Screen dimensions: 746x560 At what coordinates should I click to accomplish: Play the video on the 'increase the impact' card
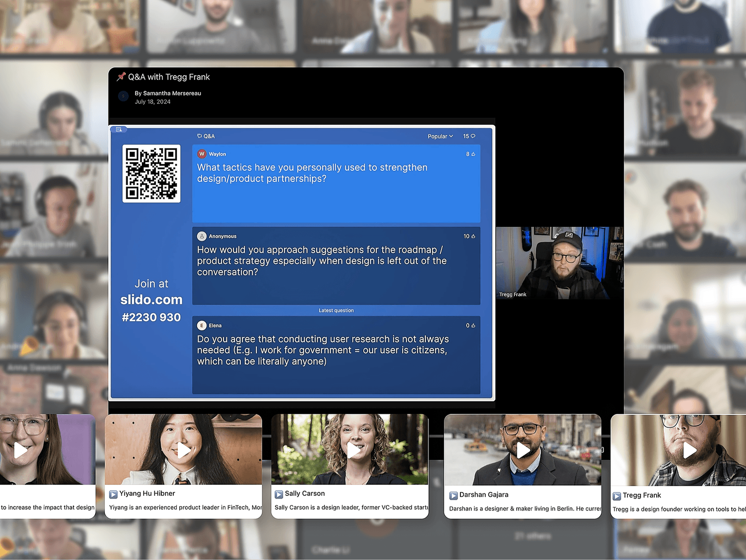(x=20, y=451)
